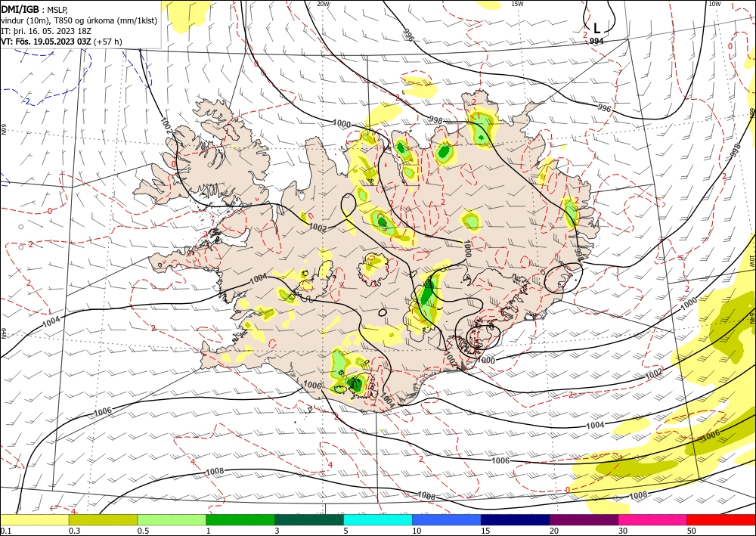Screen dimensions: 756x536
Task: Choose the navy 15–20 legend swatch
Action: pyautogui.click(x=516, y=519)
